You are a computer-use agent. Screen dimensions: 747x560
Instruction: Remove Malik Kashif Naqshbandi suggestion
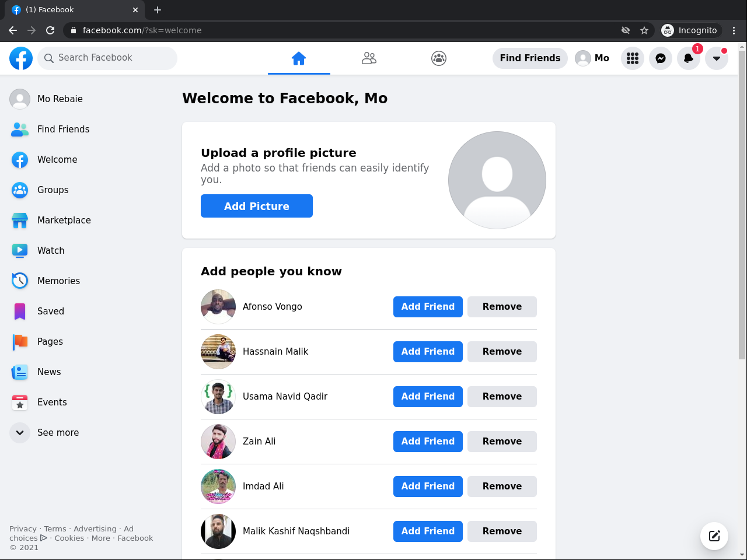click(502, 531)
